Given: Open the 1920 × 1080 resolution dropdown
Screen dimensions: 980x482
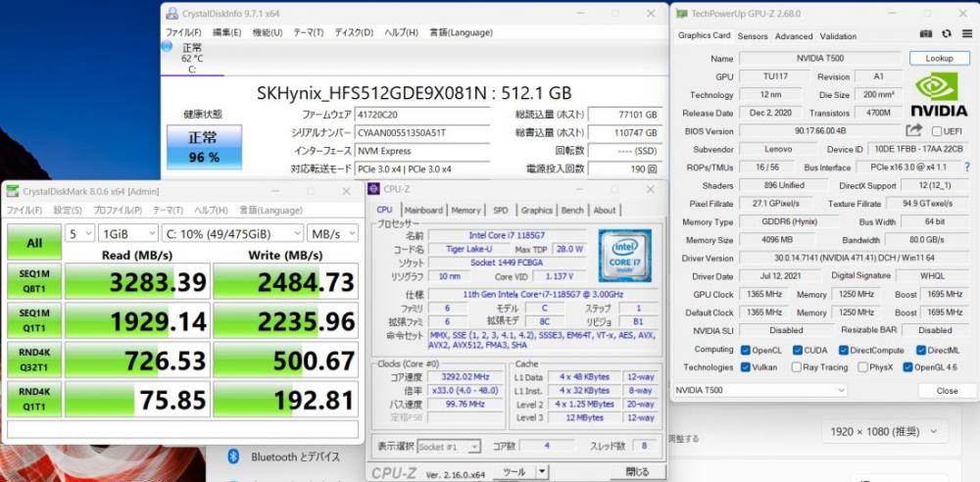Looking at the screenshot, I should pos(884,431).
